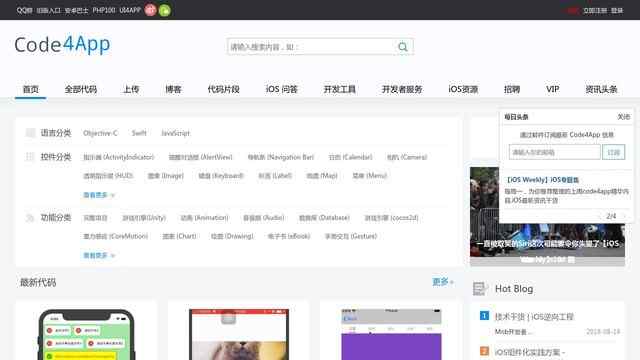The width and height of the screenshot is (640, 360).
Task: Open the VIP nav tab
Action: [553, 89]
